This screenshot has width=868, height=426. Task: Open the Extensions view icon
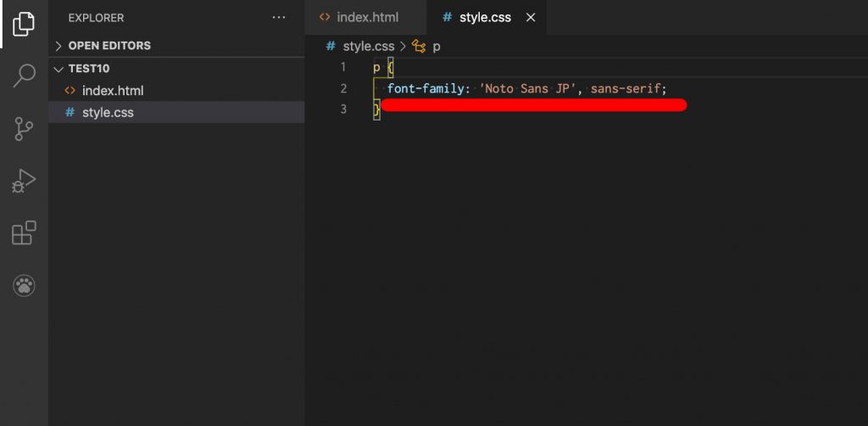[x=24, y=233]
